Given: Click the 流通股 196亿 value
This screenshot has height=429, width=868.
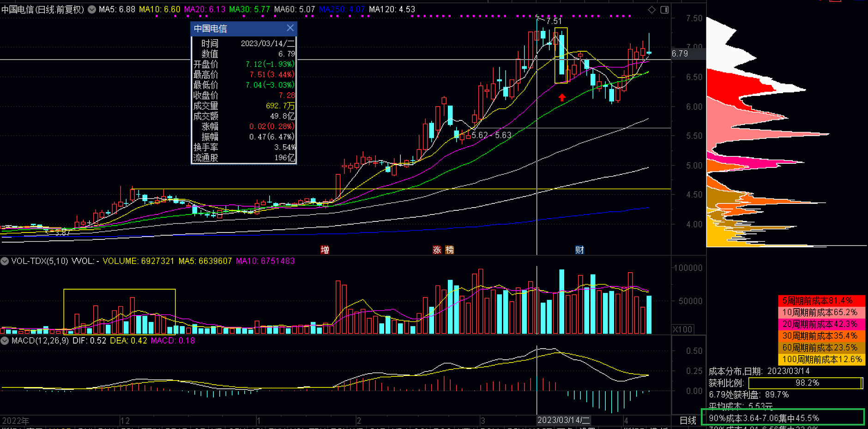Looking at the screenshot, I should point(285,158).
